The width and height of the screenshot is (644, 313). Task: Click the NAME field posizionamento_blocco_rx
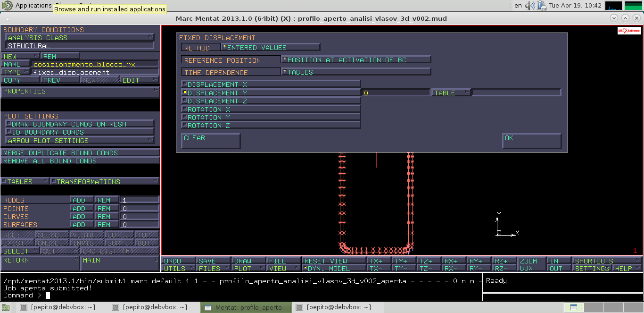pyautogui.click(x=95, y=64)
